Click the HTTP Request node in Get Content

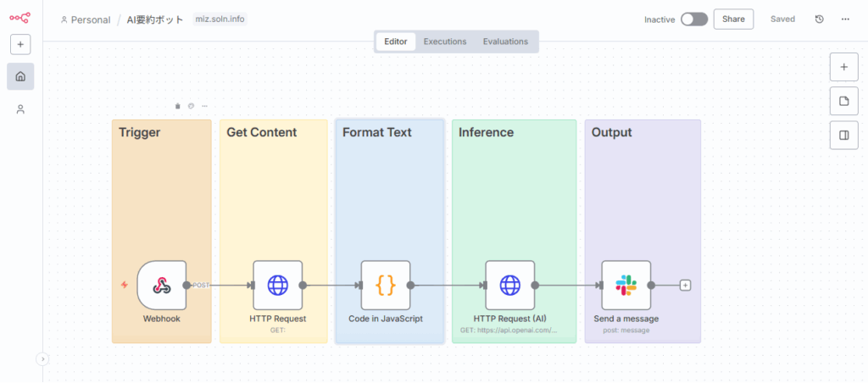click(x=277, y=286)
